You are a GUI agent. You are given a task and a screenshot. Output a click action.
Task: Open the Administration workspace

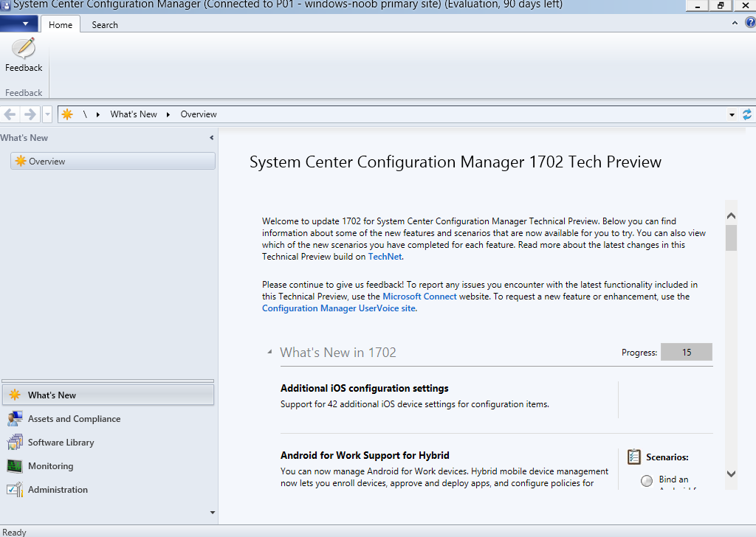coord(108,489)
